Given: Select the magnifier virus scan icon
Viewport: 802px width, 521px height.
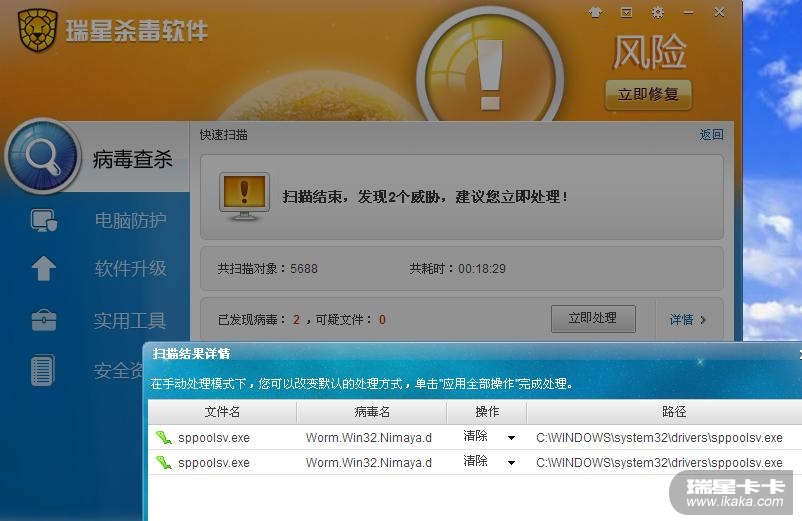Looking at the screenshot, I should tap(42, 155).
